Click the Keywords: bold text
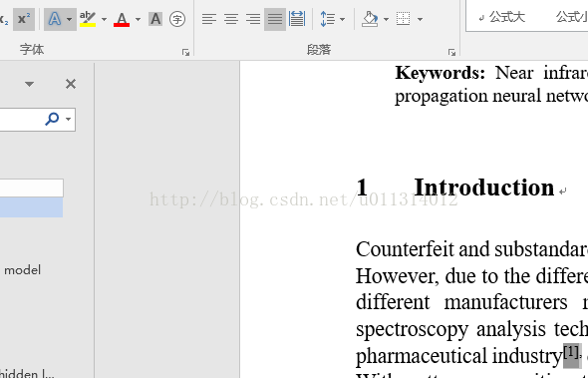588x378 pixels. pyautogui.click(x=440, y=73)
